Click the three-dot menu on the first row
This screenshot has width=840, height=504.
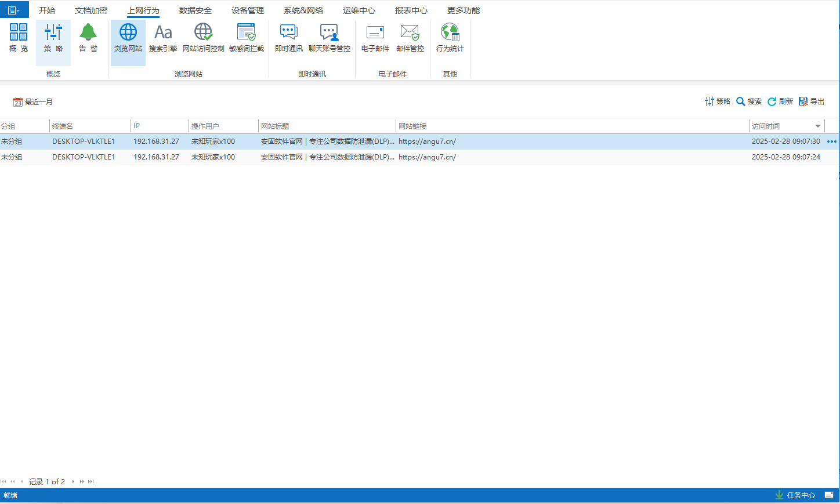tap(832, 142)
